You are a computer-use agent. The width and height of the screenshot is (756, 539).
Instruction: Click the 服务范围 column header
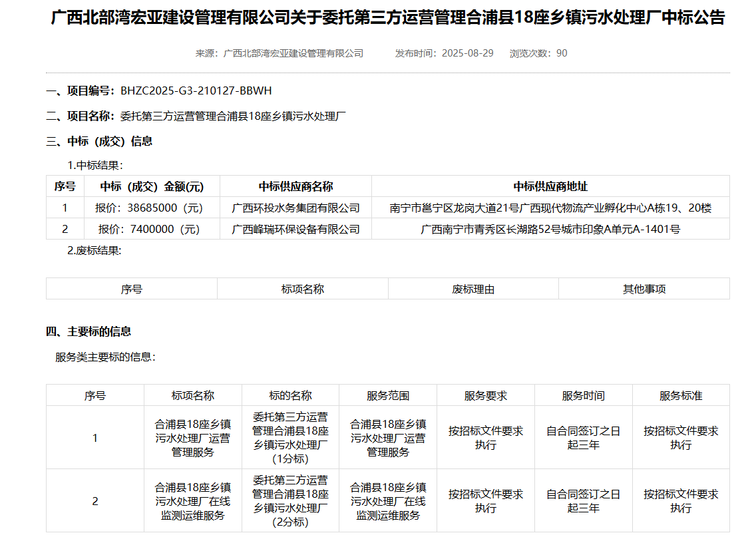click(388, 396)
